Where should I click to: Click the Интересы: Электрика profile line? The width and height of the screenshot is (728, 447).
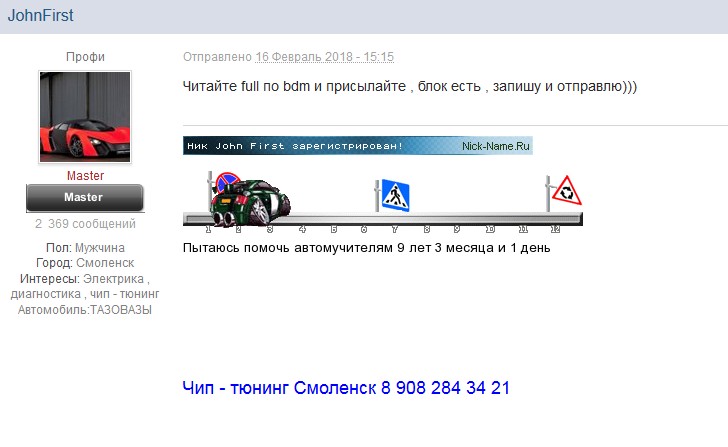point(85,286)
